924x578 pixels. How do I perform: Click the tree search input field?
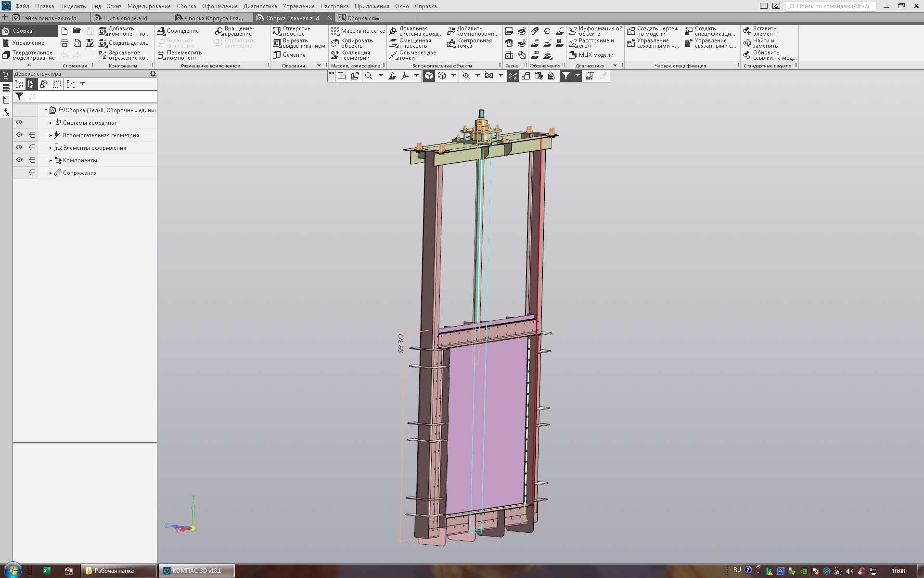pyautogui.click(x=91, y=97)
